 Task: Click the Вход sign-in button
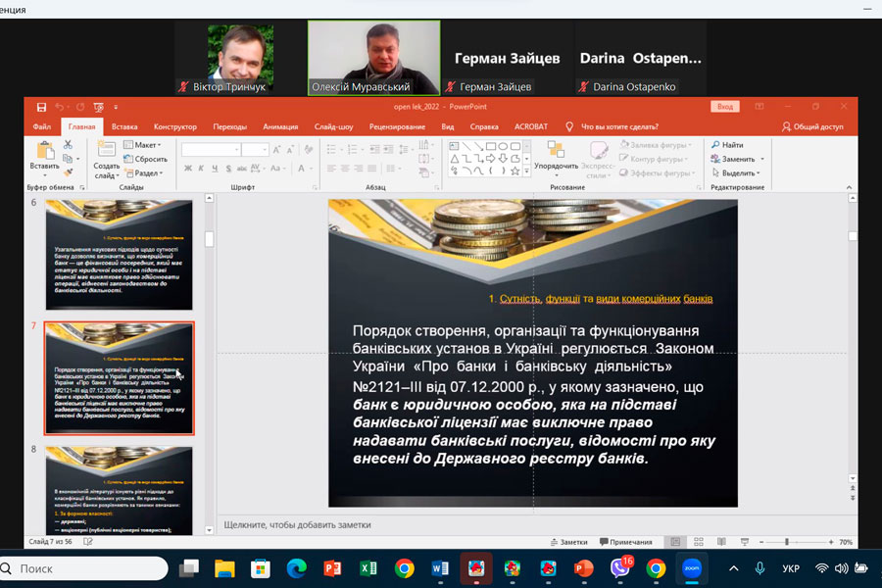pos(724,107)
